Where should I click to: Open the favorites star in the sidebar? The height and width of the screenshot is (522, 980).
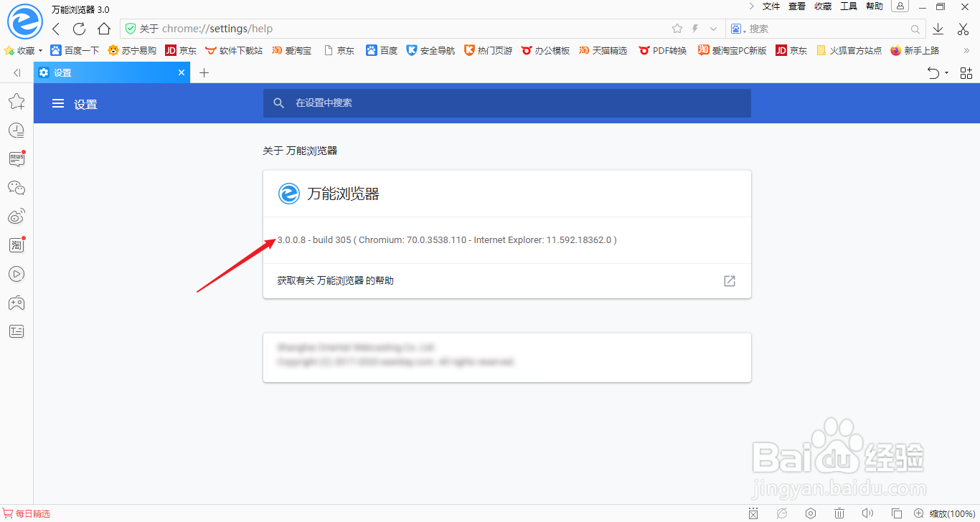coord(17,102)
